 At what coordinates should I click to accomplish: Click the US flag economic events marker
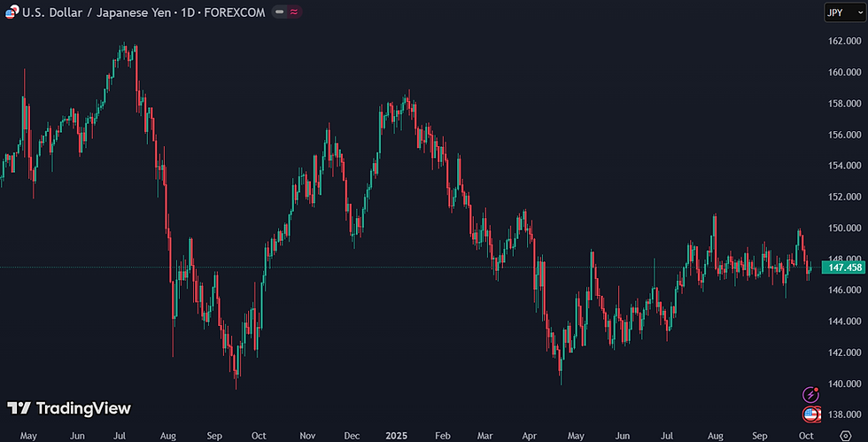[811, 414]
